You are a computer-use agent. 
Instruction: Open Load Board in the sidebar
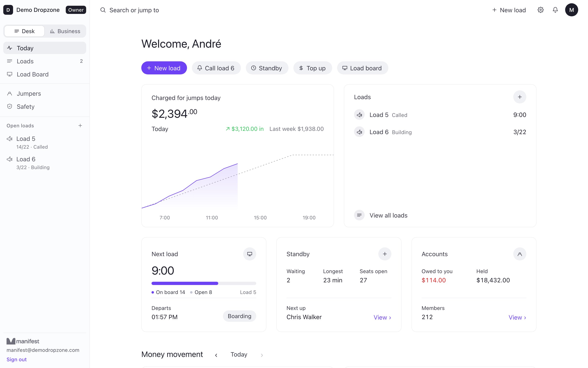(x=45, y=74)
